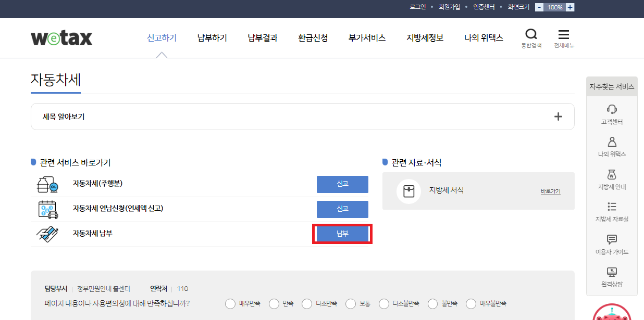
Task: Click the 지방세 안내 icon
Action: coord(612,174)
